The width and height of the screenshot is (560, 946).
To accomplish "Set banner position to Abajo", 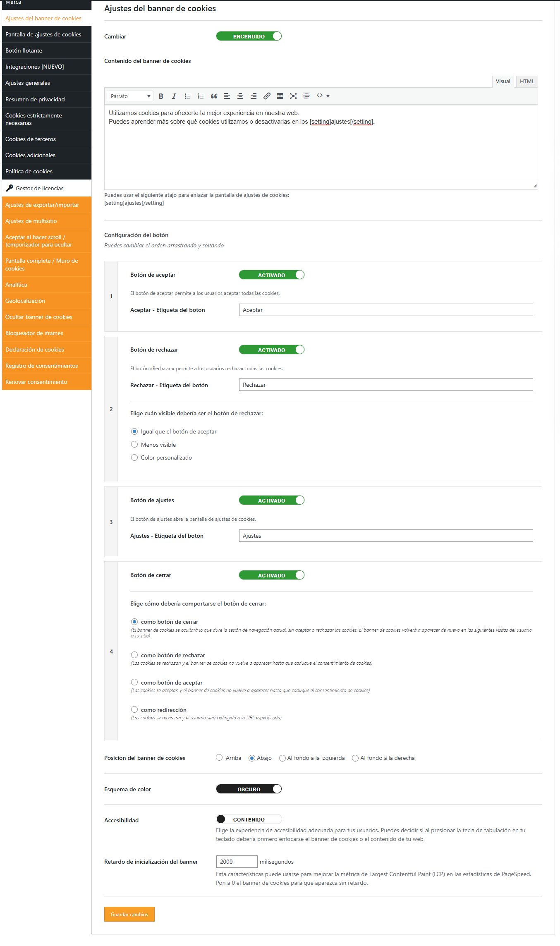I will click(x=252, y=758).
